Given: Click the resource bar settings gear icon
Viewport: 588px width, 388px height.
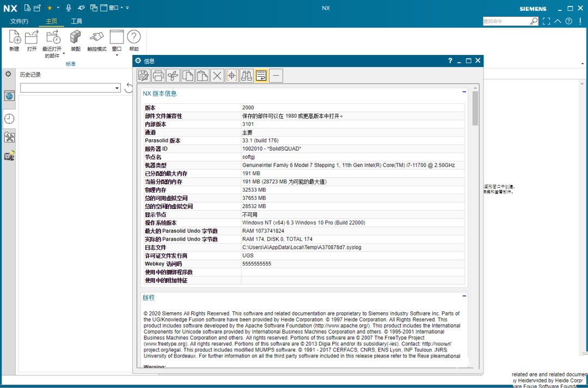Looking at the screenshot, I should (x=8, y=74).
